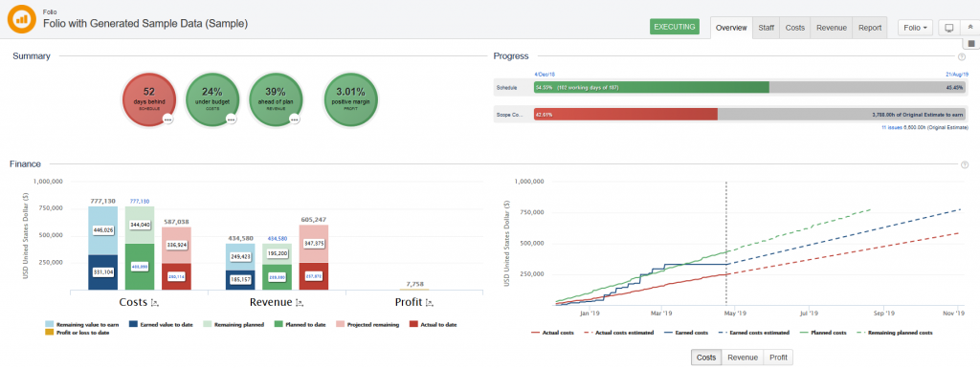Toggle Earned costs estimated legend item

click(755, 333)
